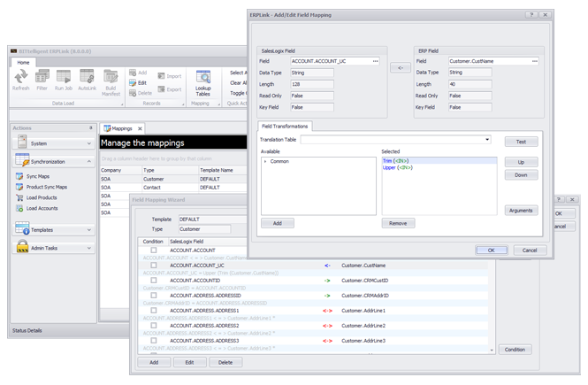Viewport: 588px width, 385px height.
Task: Pin the Actions panel with pushpin icon
Action: tap(91, 128)
